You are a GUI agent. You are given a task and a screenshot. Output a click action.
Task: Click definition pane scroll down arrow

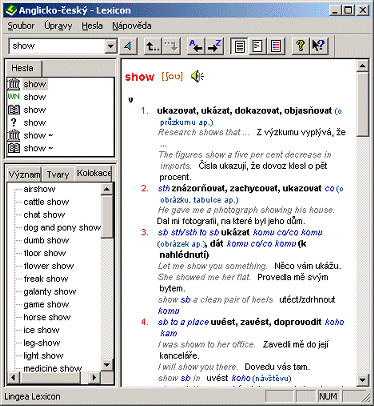(x=362, y=380)
